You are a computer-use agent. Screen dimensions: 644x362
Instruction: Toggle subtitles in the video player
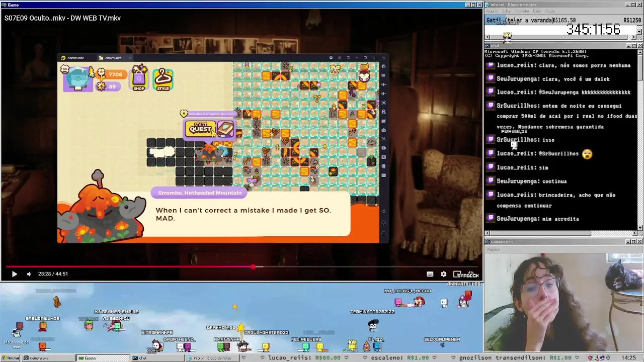pyautogui.click(x=430, y=274)
